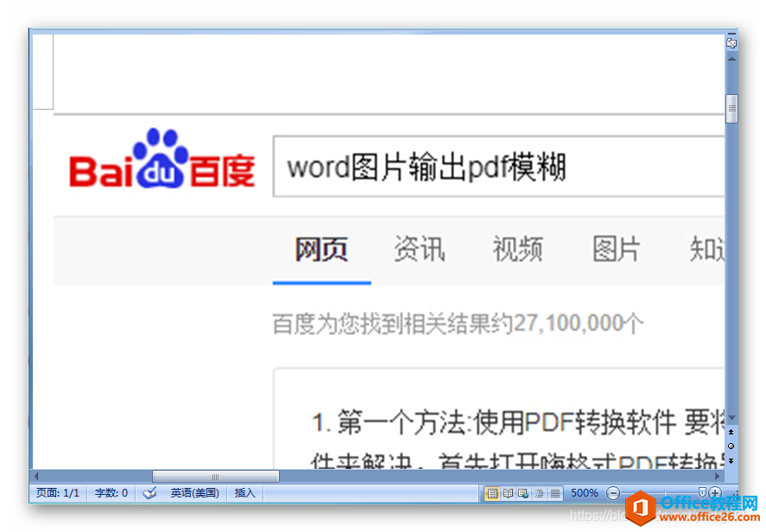Open word count via 字数: 0
The height and width of the screenshot is (532, 766).
111,493
